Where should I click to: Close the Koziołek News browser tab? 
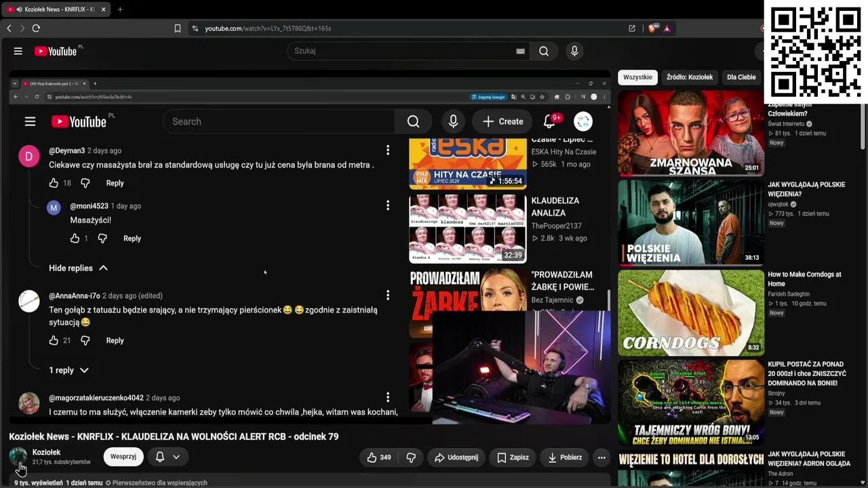[103, 9]
